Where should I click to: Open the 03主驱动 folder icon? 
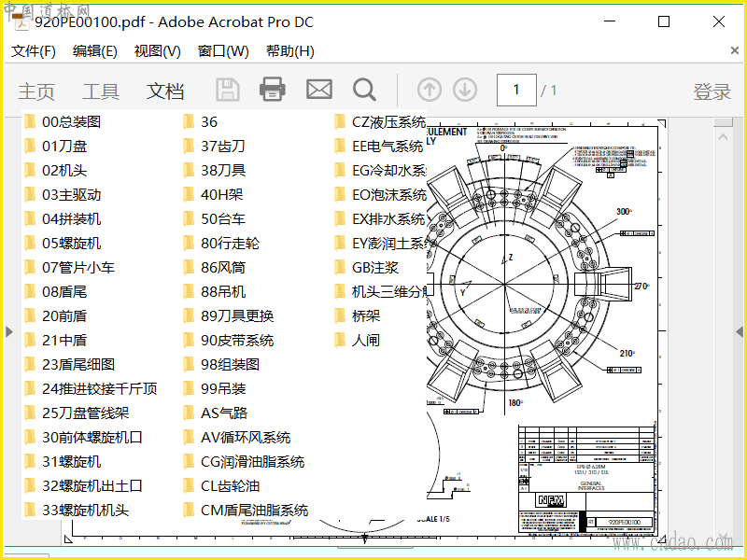(x=30, y=195)
